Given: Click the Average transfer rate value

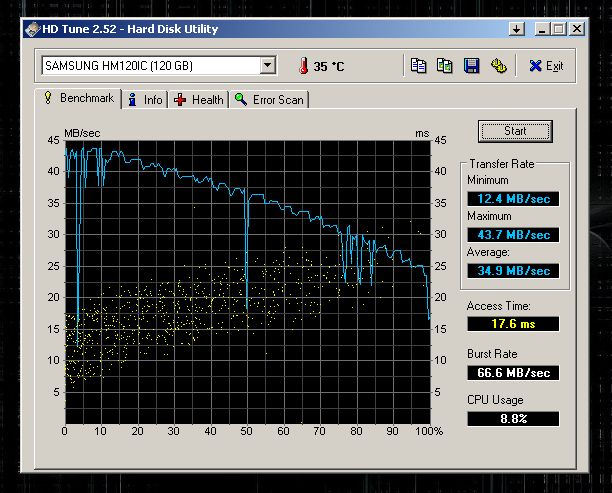Looking at the screenshot, I should pos(512,271).
